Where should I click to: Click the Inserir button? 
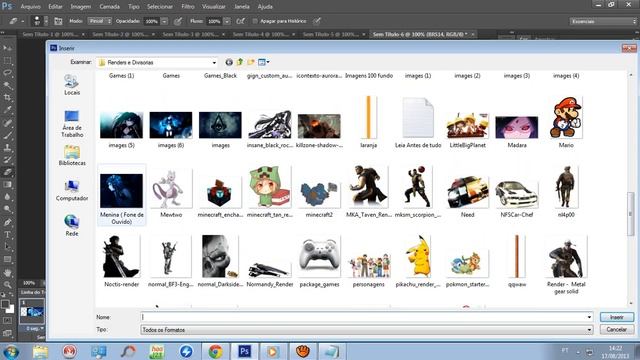(x=617, y=317)
